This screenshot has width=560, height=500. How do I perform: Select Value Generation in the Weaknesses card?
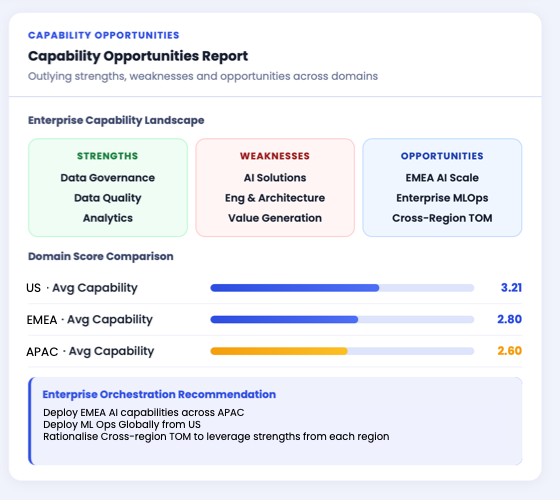pyautogui.click(x=275, y=218)
